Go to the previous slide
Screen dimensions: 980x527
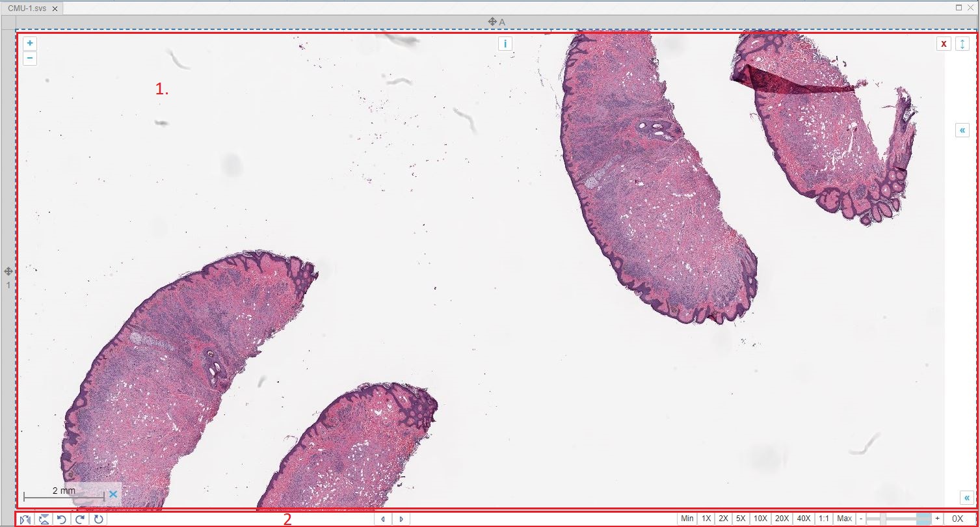click(383, 519)
